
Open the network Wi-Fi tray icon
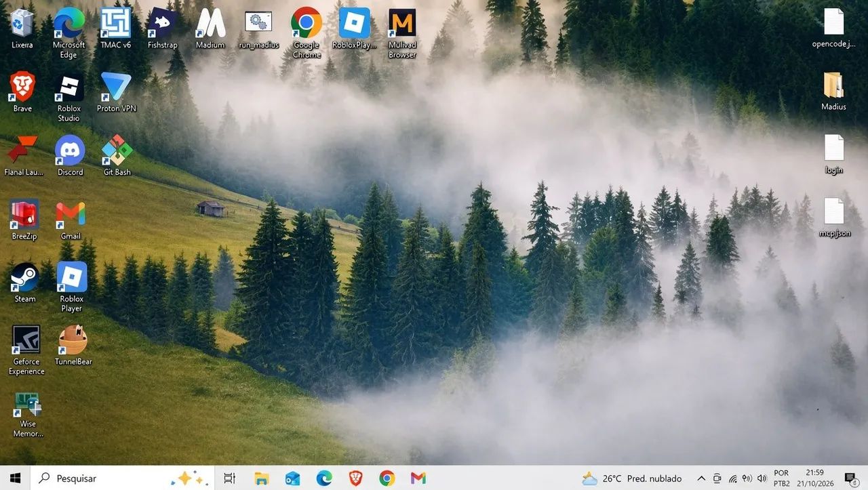pyautogui.click(x=733, y=478)
